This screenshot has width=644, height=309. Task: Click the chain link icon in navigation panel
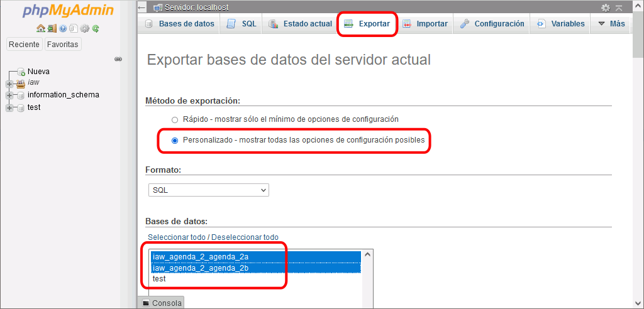(x=118, y=60)
